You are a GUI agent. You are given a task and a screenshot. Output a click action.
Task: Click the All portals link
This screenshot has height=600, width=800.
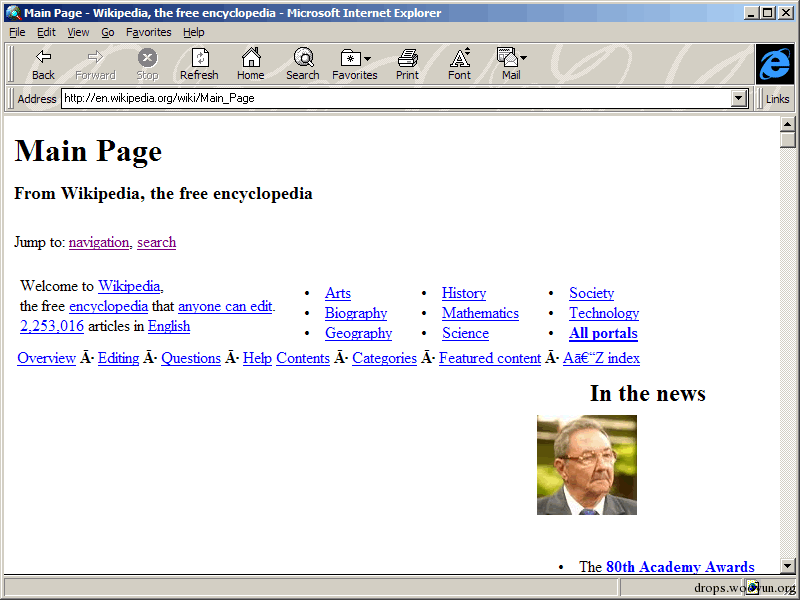(603, 333)
